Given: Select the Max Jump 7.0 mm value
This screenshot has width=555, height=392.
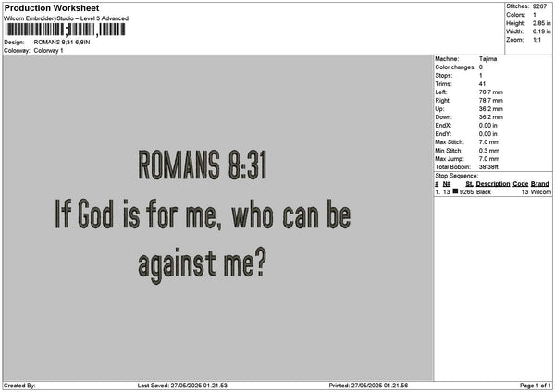Looking at the screenshot, I should [x=489, y=159].
